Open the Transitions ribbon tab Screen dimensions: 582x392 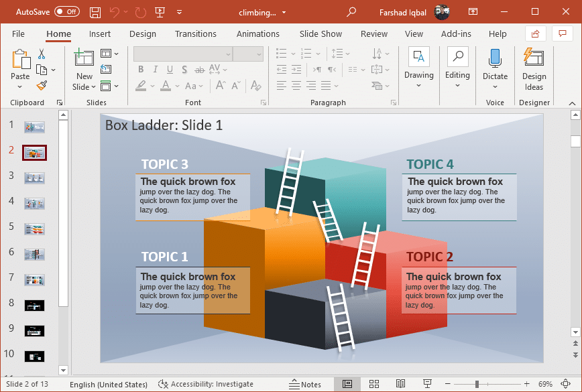click(x=196, y=34)
